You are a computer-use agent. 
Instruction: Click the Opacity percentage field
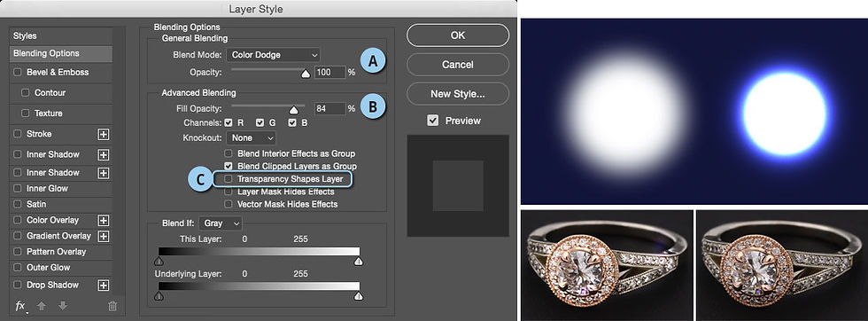[x=330, y=72]
